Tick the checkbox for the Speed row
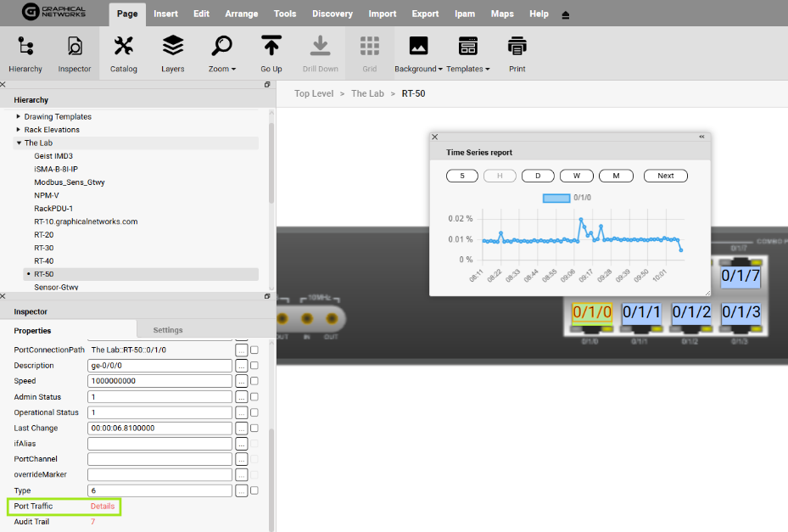 tap(254, 381)
